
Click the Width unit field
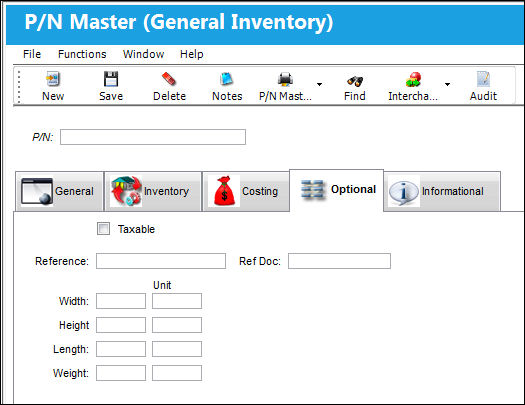pyautogui.click(x=177, y=301)
